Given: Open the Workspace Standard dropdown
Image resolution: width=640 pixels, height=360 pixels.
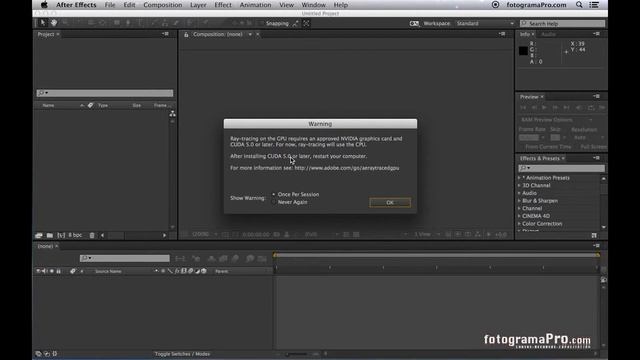Looking at the screenshot, I should (x=485, y=24).
